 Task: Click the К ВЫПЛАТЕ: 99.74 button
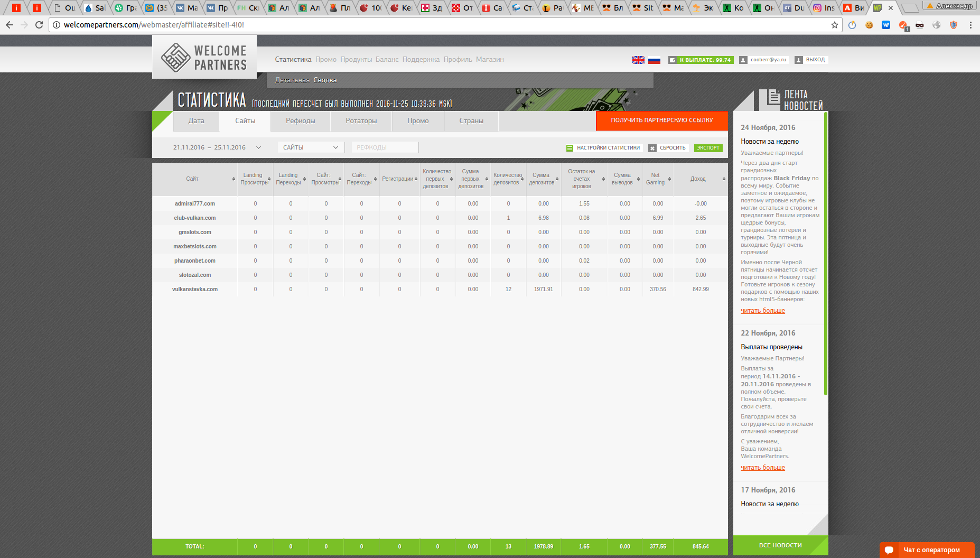[700, 60]
